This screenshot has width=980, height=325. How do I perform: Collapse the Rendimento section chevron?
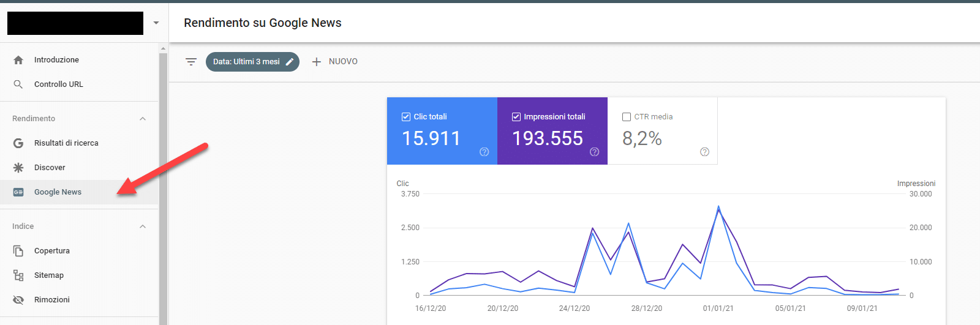[143, 119]
